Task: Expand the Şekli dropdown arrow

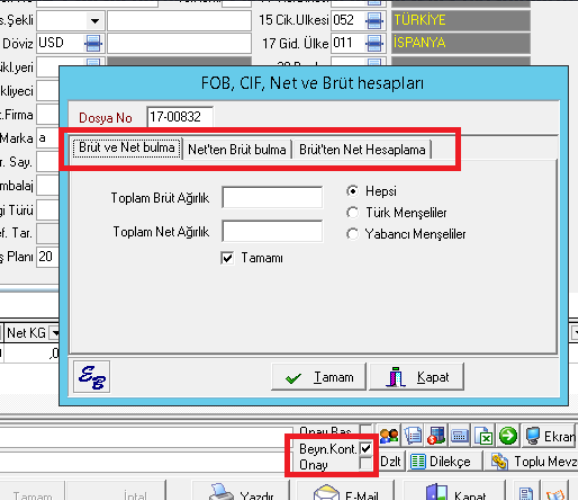Action: [x=95, y=21]
